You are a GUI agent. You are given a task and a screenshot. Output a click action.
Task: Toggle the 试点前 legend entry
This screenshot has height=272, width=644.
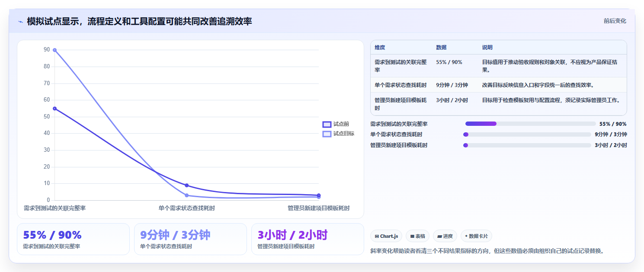click(x=336, y=124)
